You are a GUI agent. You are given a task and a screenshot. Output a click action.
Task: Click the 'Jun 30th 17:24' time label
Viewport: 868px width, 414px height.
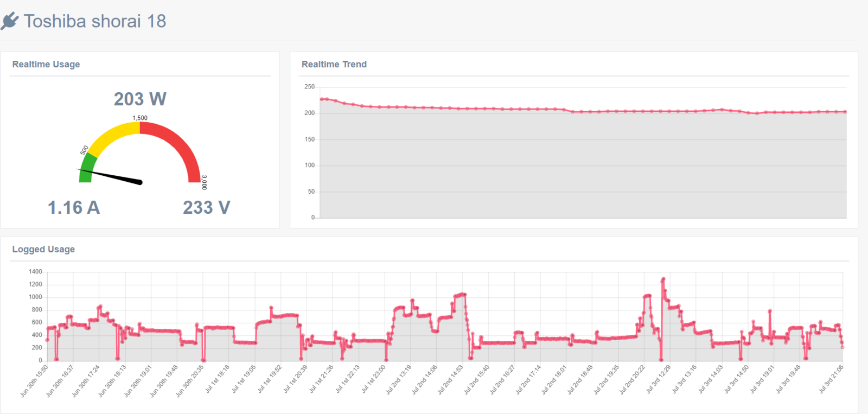pos(86,381)
